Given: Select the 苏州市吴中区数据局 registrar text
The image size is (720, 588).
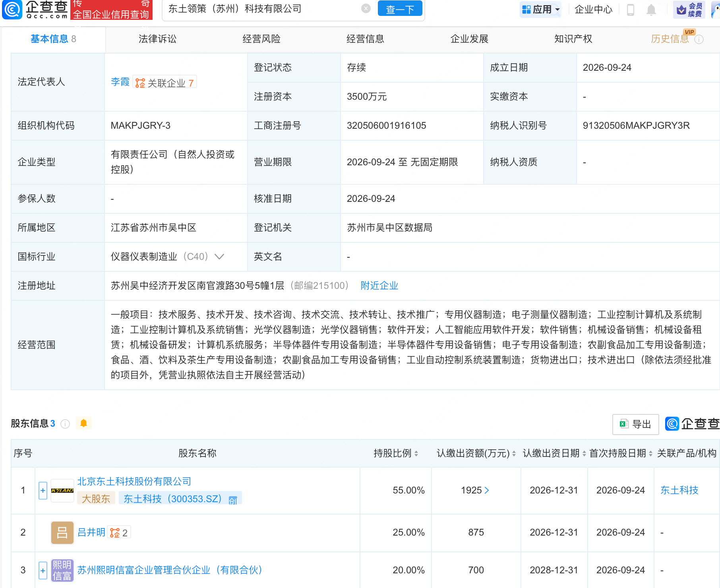Looking at the screenshot, I should coord(389,228).
